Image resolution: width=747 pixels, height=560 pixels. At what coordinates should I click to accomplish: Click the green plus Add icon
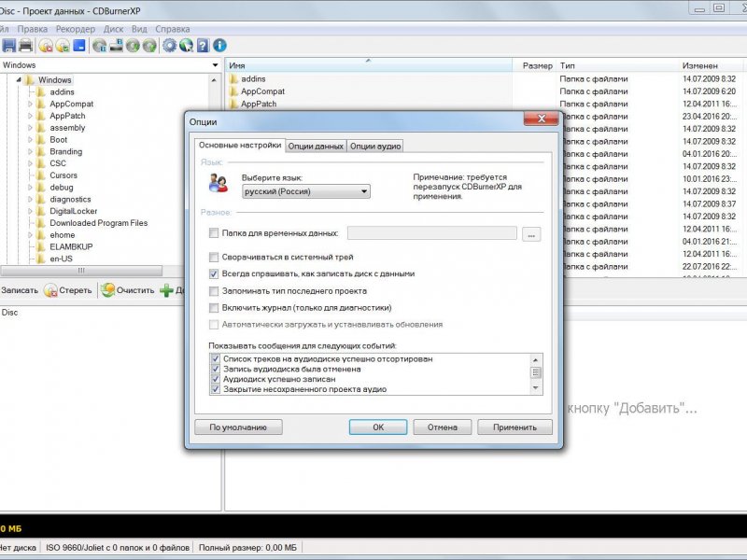(x=166, y=290)
